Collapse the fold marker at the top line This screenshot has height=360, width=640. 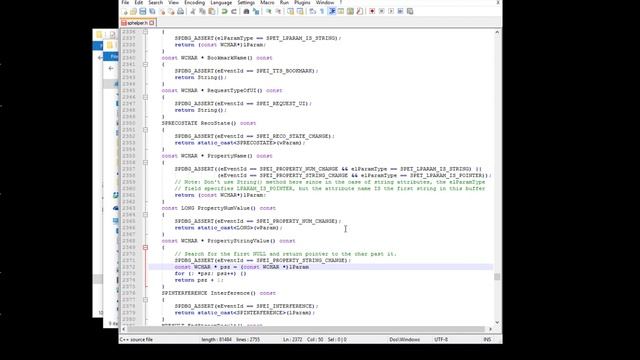[x=145, y=31]
